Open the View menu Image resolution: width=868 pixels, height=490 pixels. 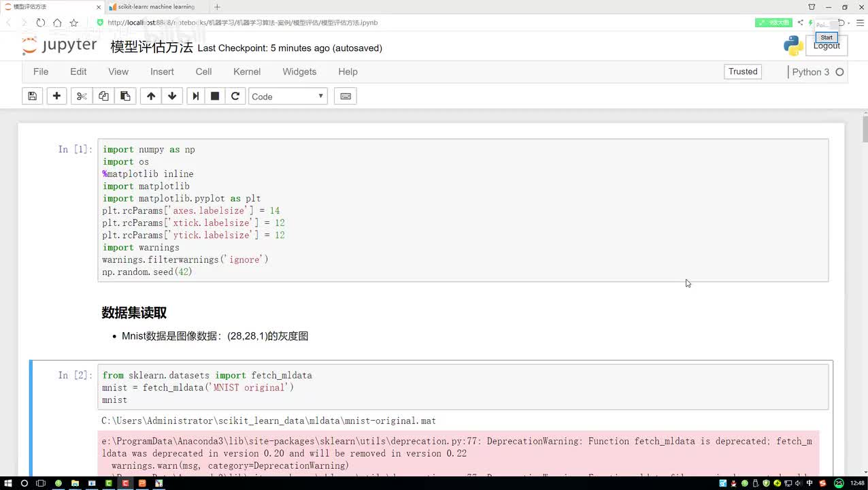pos(118,71)
